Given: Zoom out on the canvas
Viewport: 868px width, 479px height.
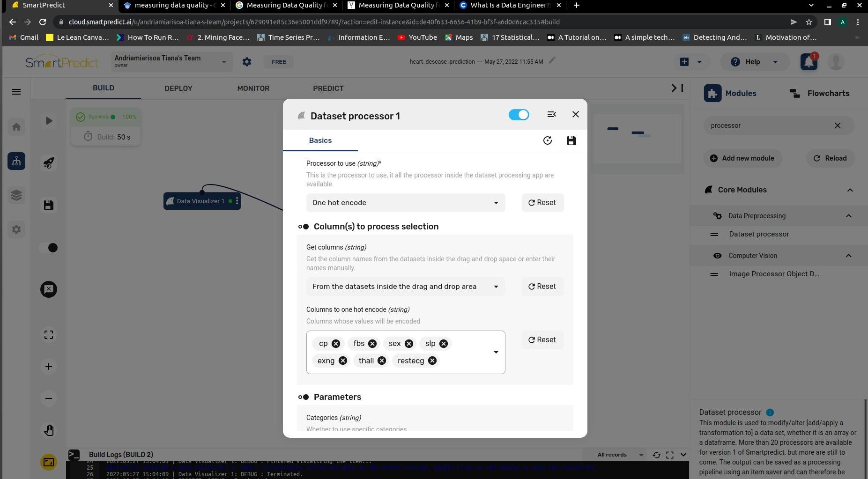Looking at the screenshot, I should [49, 398].
